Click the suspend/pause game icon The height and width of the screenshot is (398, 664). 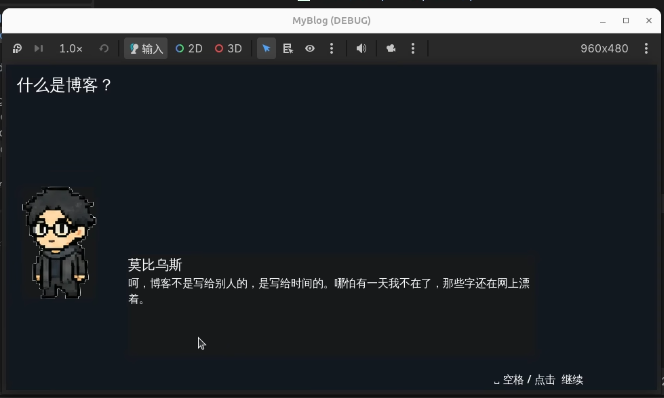(x=17, y=48)
